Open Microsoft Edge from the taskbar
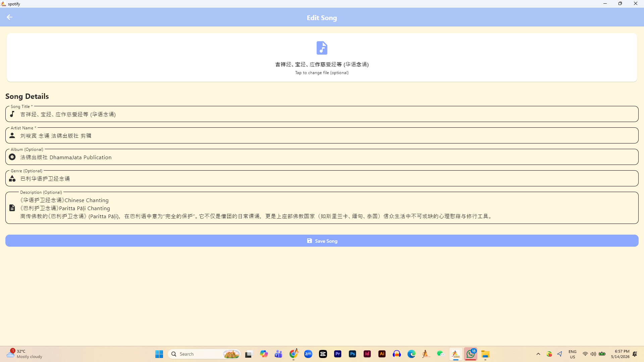 point(412,354)
